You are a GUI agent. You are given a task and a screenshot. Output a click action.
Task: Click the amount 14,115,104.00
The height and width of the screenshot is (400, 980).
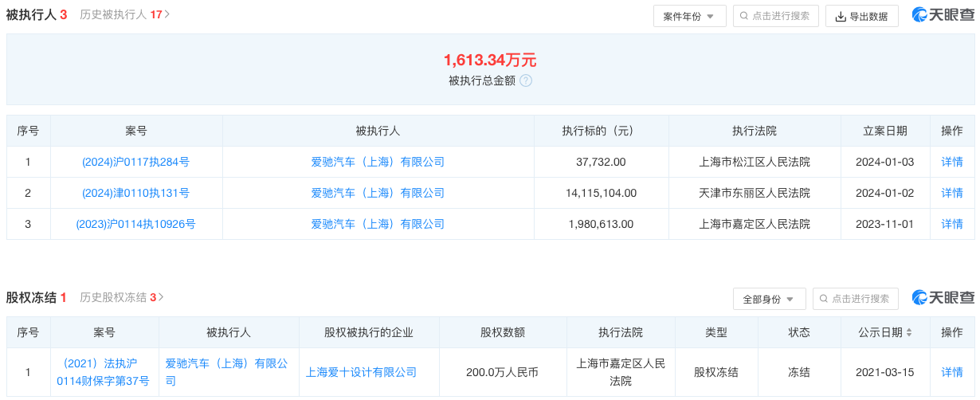click(601, 193)
